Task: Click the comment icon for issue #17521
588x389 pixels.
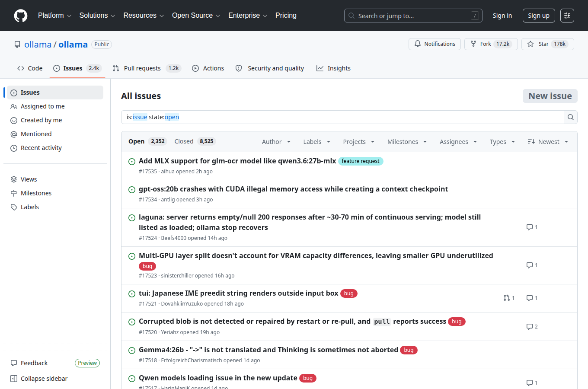Action: (x=529, y=298)
